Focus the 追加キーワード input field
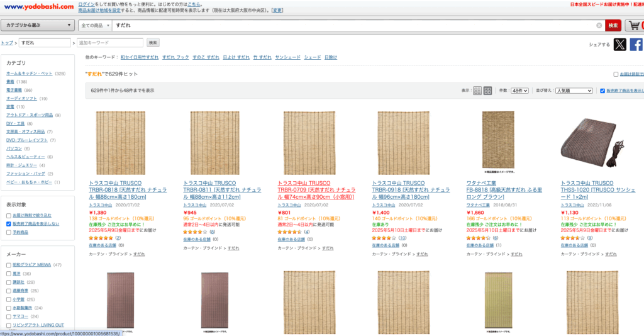Screen dimensions: 644x336 point(109,43)
